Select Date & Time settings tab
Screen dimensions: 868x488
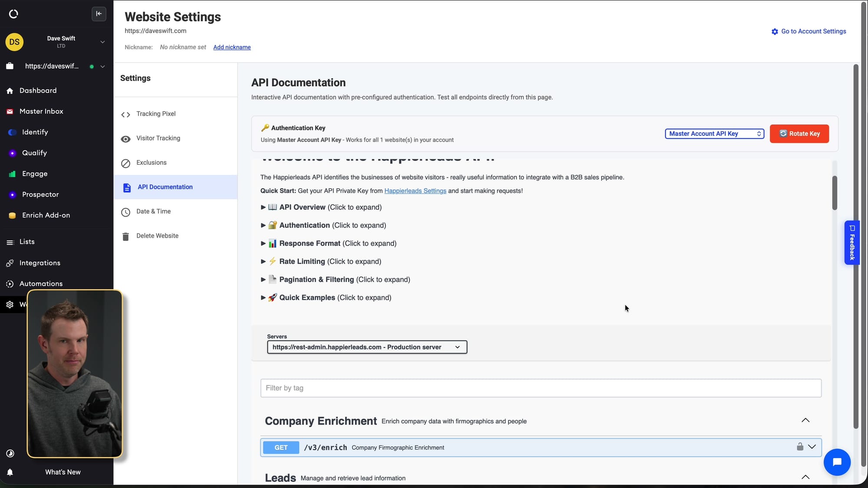coord(175,212)
